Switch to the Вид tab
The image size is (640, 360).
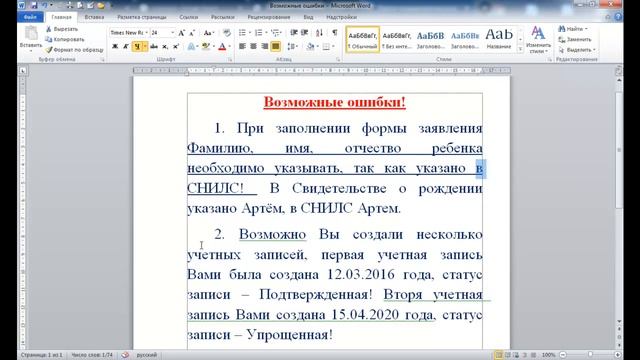click(308, 17)
